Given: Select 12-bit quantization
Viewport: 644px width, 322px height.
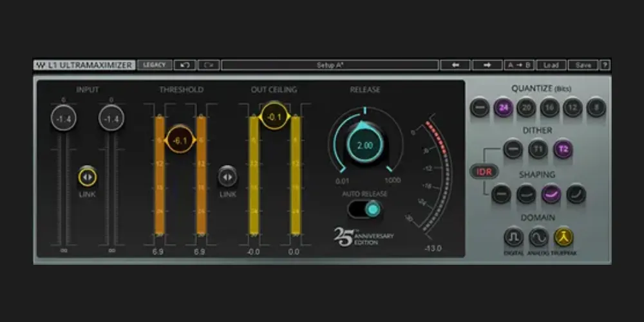Looking at the screenshot, I should click(x=573, y=108).
